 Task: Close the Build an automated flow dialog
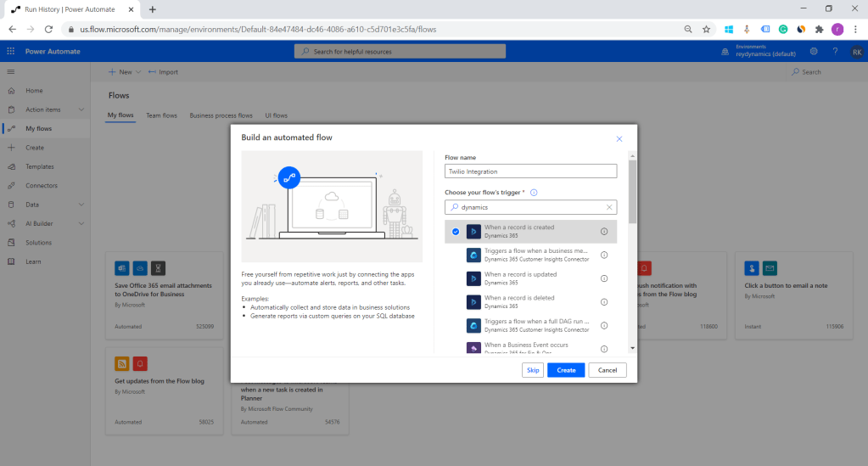pos(619,138)
